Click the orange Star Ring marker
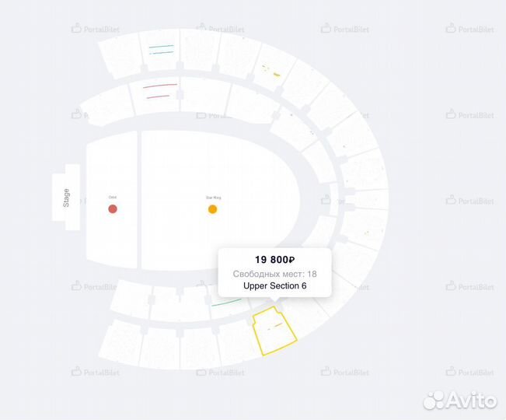 coord(212,208)
